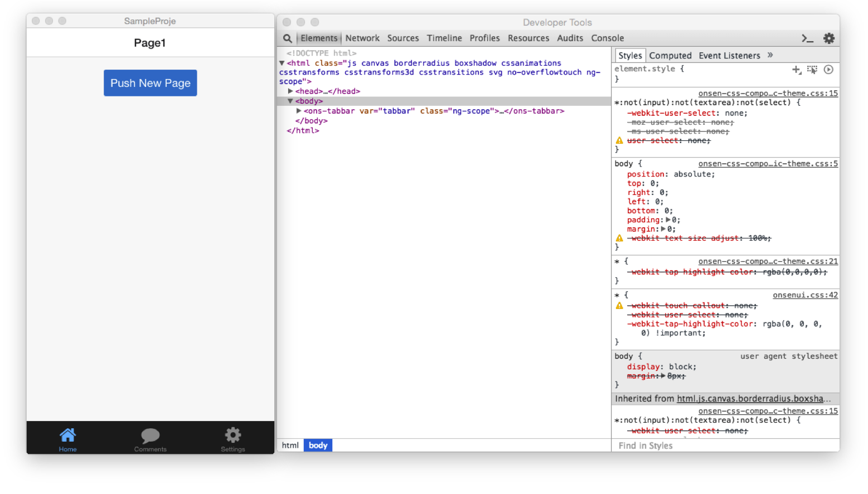Viewport: 868px width, 494px height.
Task: Open onsenui.css:42 source link
Action: [x=805, y=295]
